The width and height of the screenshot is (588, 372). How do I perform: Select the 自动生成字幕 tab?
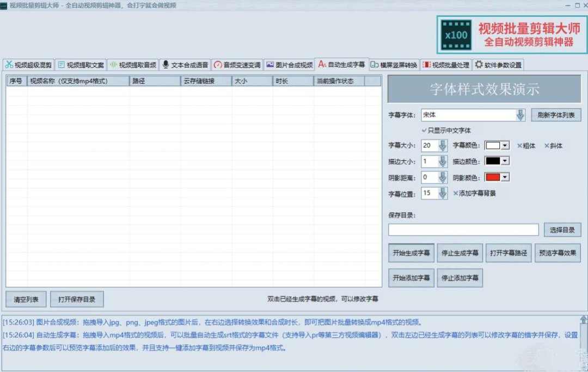click(341, 64)
